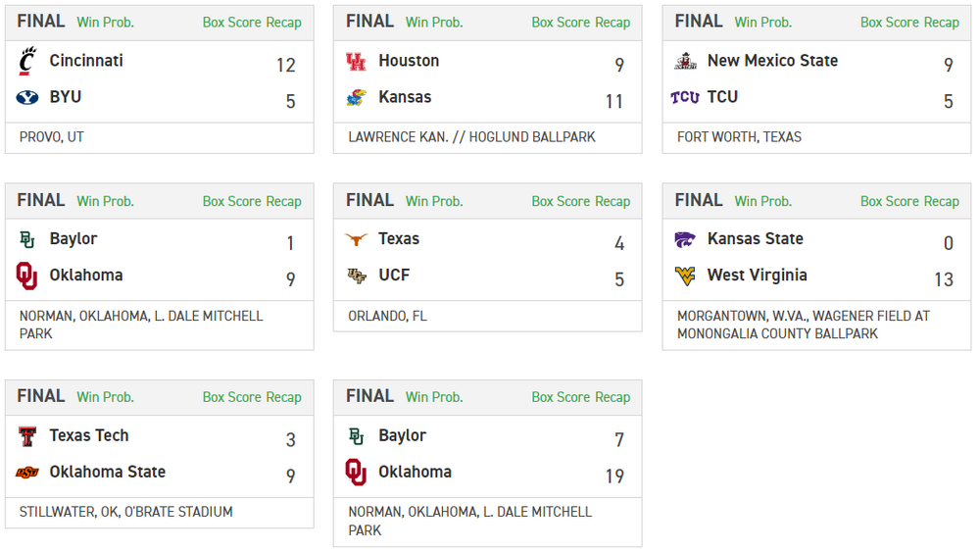Click the UCF Knights logo
Screen dimensions: 980x552
click(x=356, y=276)
